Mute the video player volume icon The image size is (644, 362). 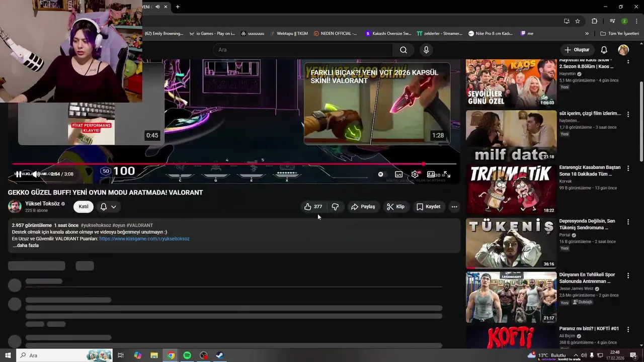point(36,174)
